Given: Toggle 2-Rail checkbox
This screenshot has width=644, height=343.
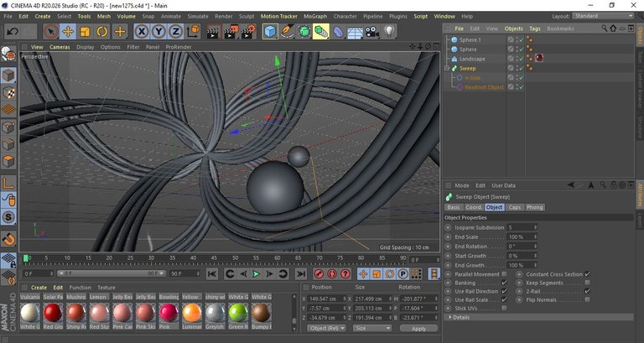Looking at the screenshot, I should (x=587, y=291).
